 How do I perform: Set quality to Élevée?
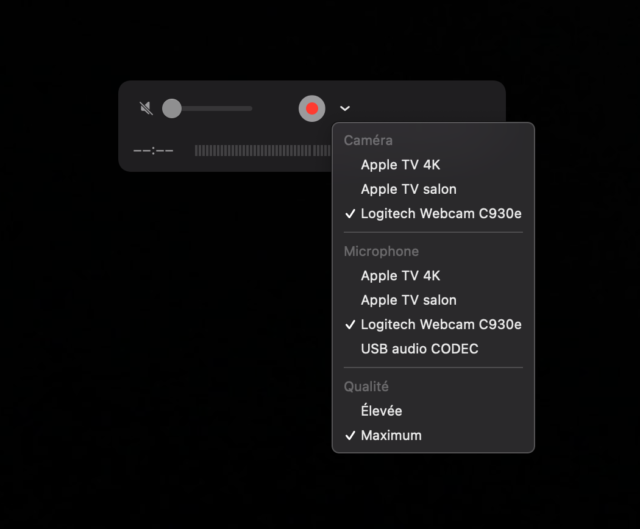[x=433, y=411]
